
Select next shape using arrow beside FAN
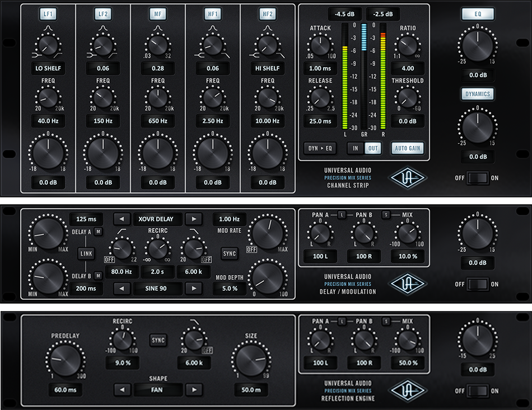coord(194,389)
